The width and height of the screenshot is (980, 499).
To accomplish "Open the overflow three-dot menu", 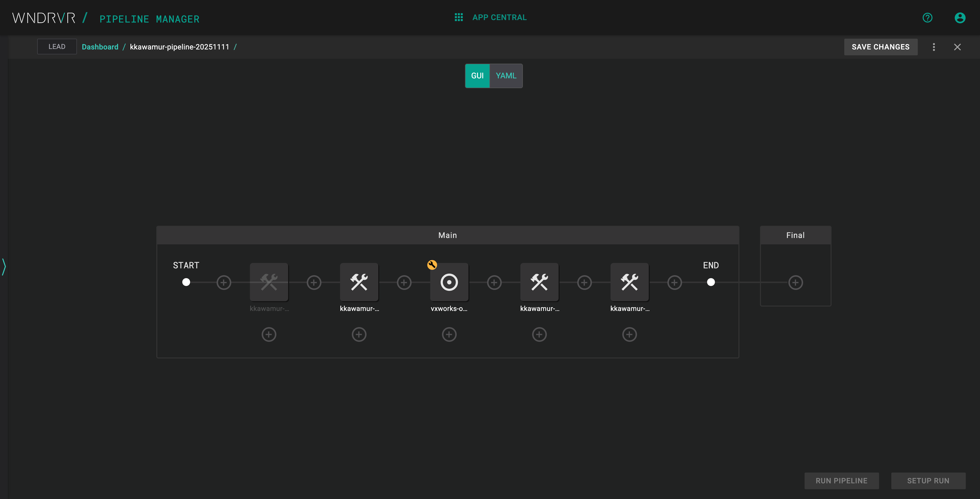I will tap(934, 47).
